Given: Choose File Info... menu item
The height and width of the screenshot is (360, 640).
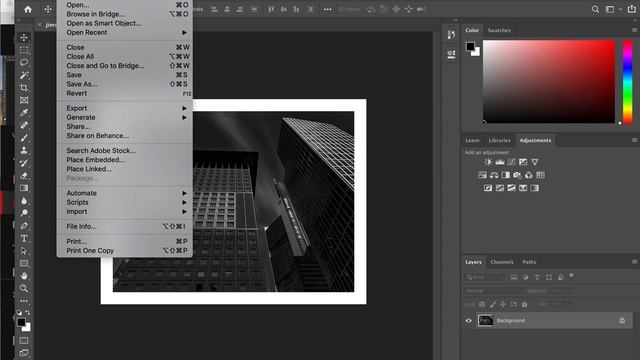Looking at the screenshot, I should (x=124, y=227).
